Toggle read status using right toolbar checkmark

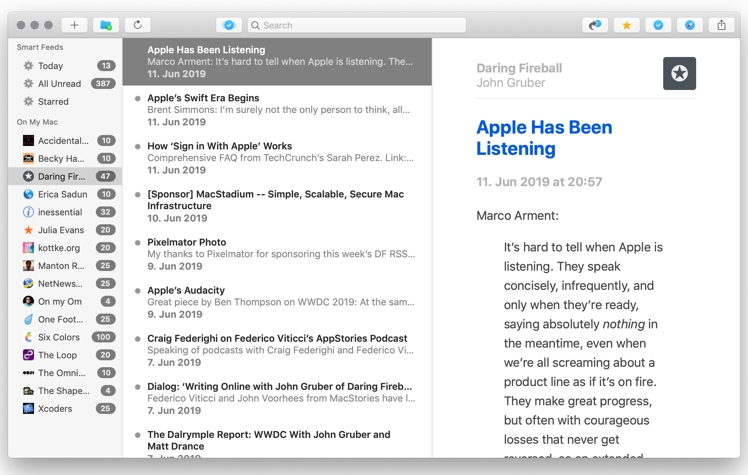[657, 25]
